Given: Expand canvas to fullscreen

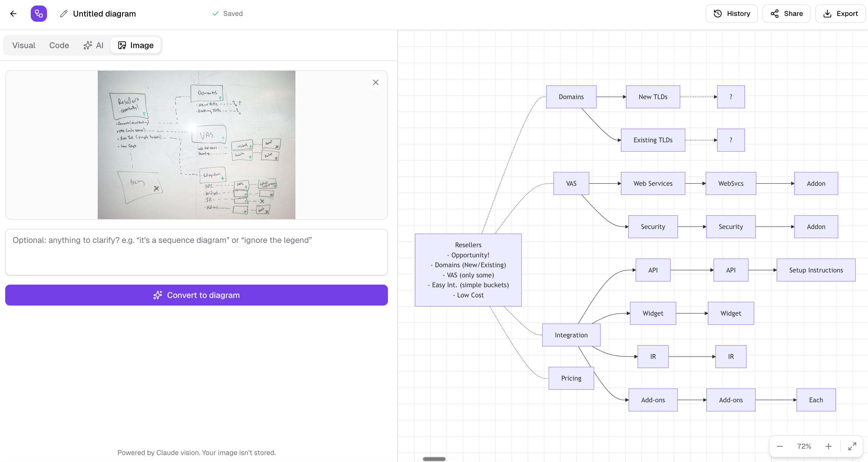Looking at the screenshot, I should [x=852, y=446].
